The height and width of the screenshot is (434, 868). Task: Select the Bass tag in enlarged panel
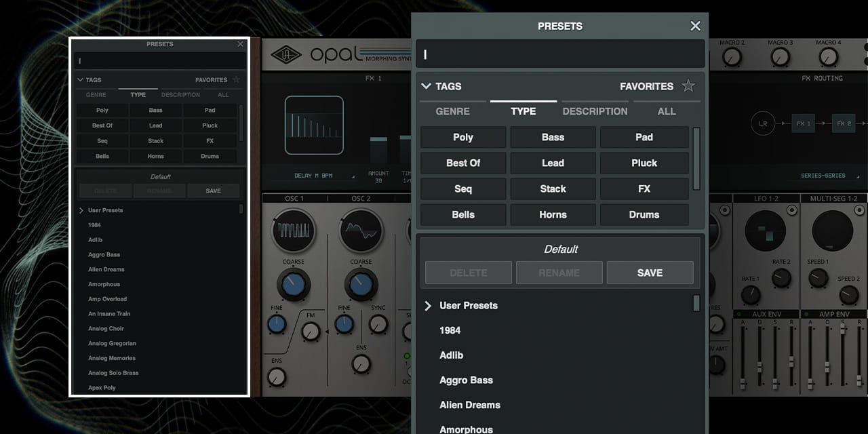(553, 137)
